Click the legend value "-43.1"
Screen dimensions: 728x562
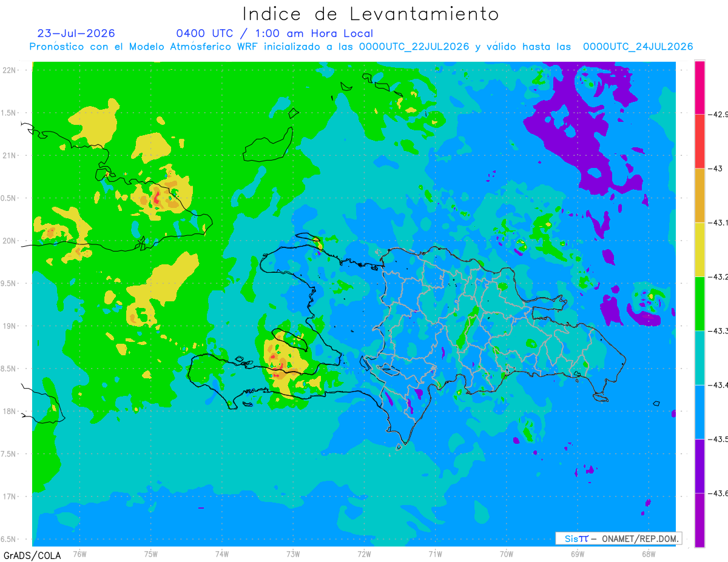coord(718,222)
